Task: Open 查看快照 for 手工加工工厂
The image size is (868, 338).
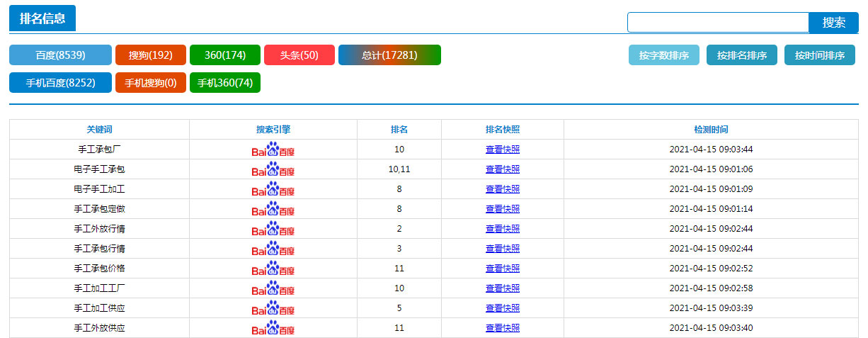Action: [503, 288]
